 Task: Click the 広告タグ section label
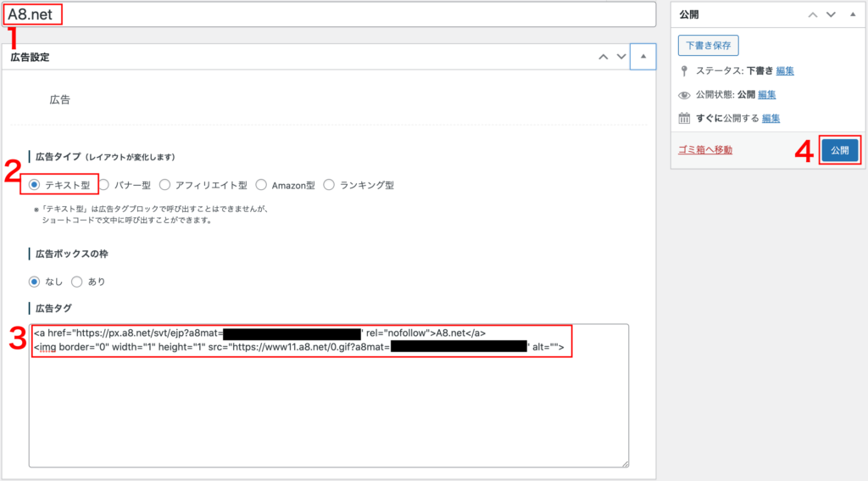pyautogui.click(x=53, y=308)
